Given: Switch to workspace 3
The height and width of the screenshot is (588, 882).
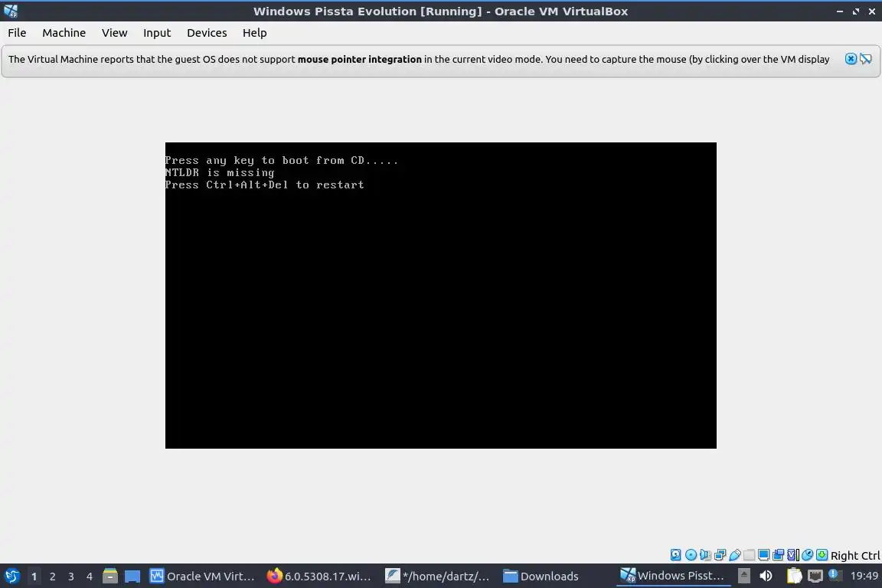Looking at the screenshot, I should tap(71, 577).
